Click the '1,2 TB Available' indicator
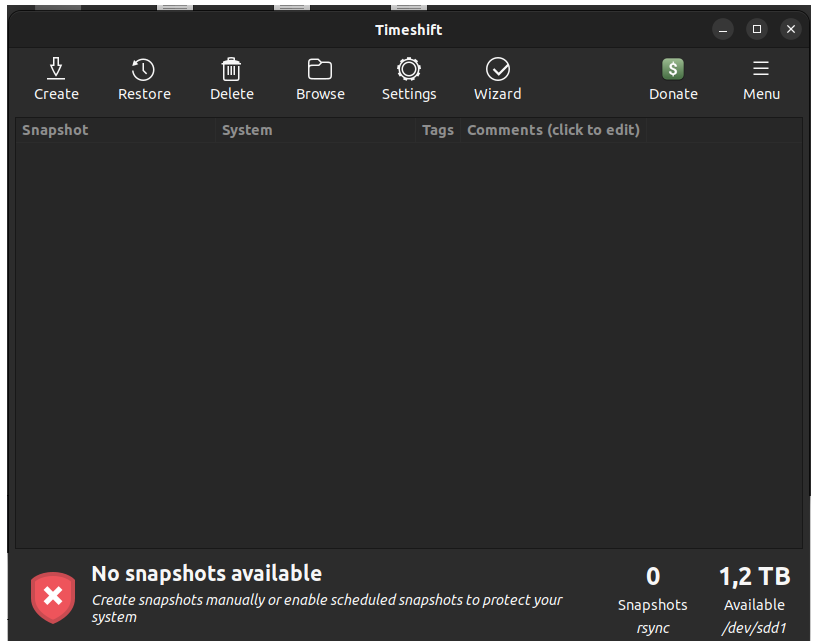The image size is (815, 641). click(x=754, y=588)
